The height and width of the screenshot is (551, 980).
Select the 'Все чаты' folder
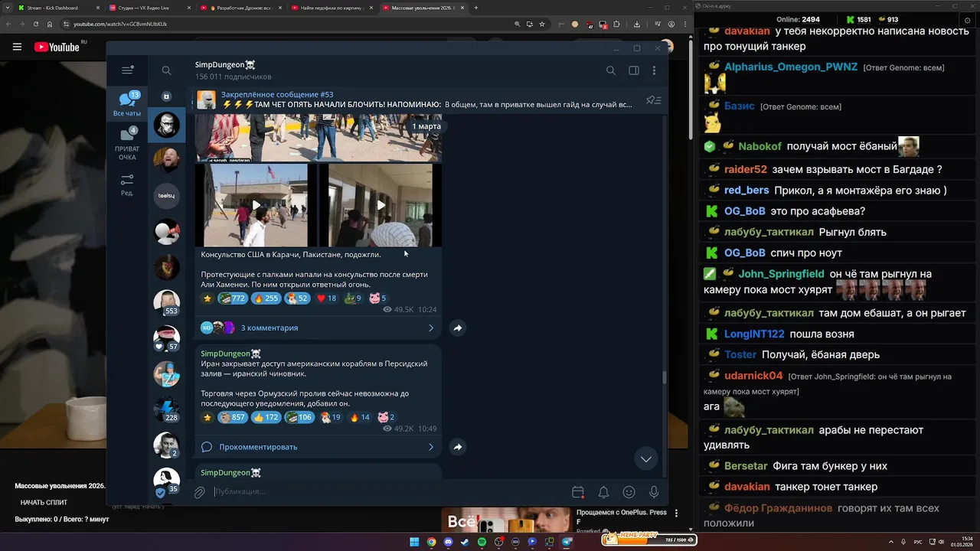click(127, 104)
